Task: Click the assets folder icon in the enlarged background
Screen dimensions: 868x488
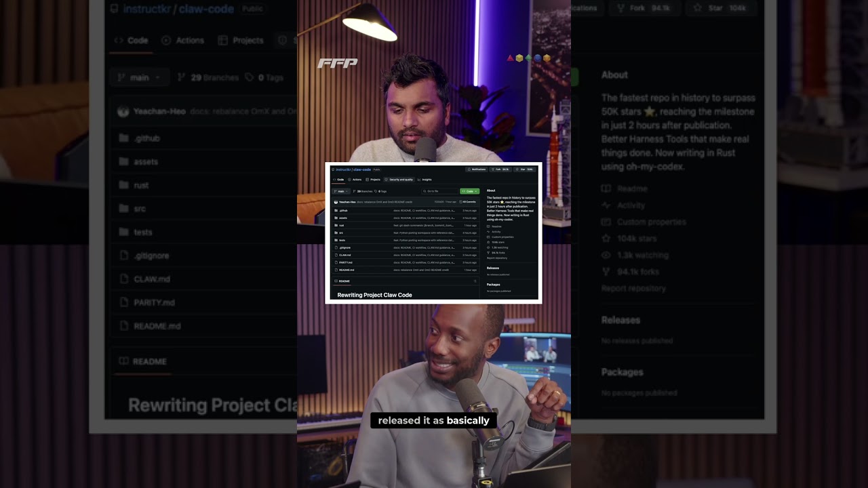Action: point(123,161)
